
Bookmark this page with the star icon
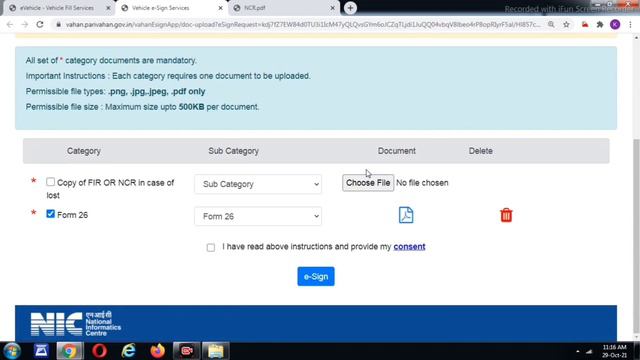click(x=566, y=24)
